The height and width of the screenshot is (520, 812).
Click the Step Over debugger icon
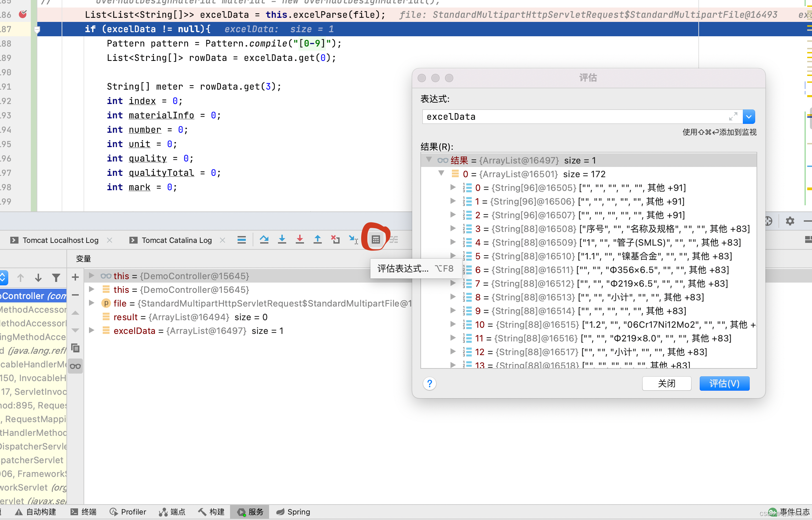(x=264, y=240)
